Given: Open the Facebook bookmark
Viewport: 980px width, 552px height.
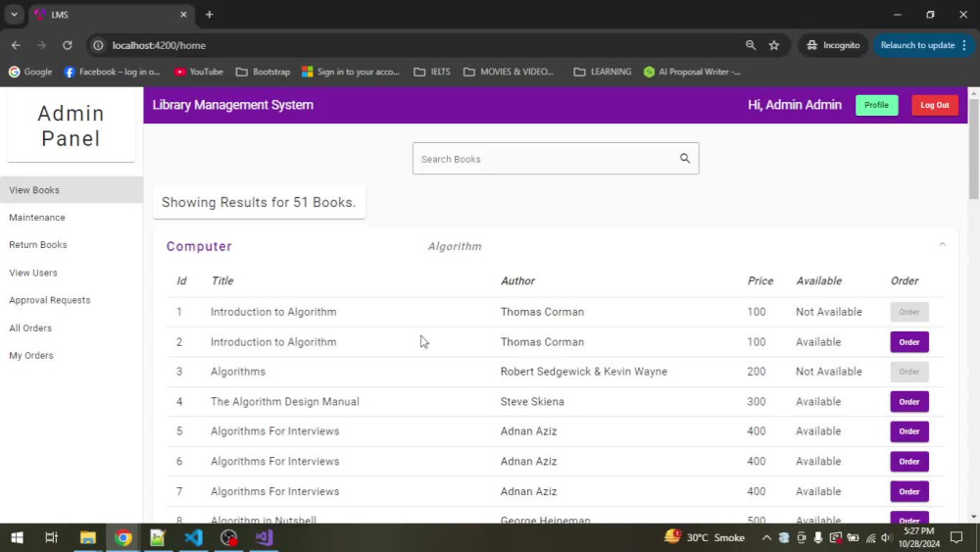Looking at the screenshot, I should pyautogui.click(x=112, y=72).
